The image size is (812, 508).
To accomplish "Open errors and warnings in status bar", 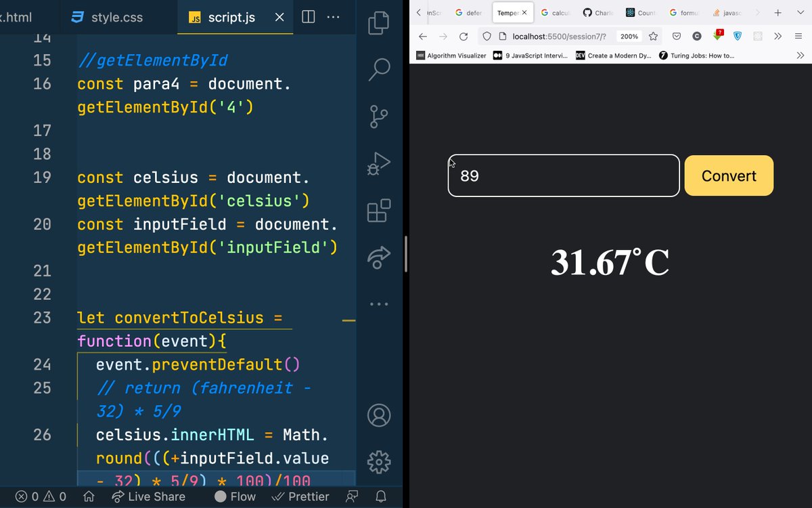I will point(41,496).
